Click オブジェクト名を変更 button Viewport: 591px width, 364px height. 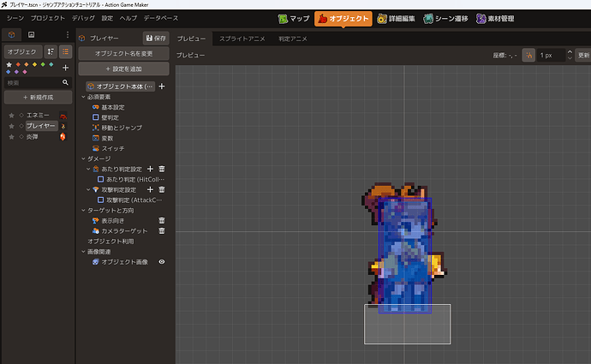click(123, 53)
